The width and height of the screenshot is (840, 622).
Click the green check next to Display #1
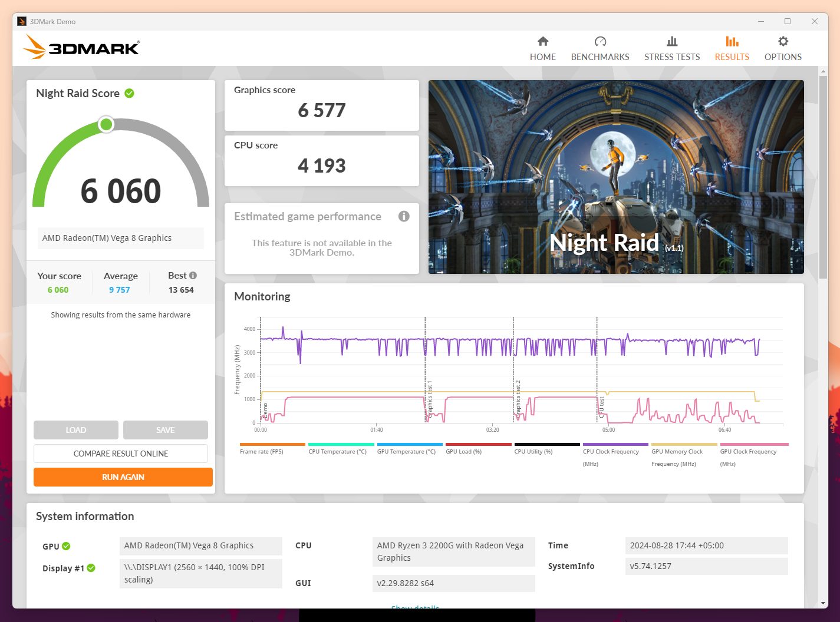[x=91, y=568]
